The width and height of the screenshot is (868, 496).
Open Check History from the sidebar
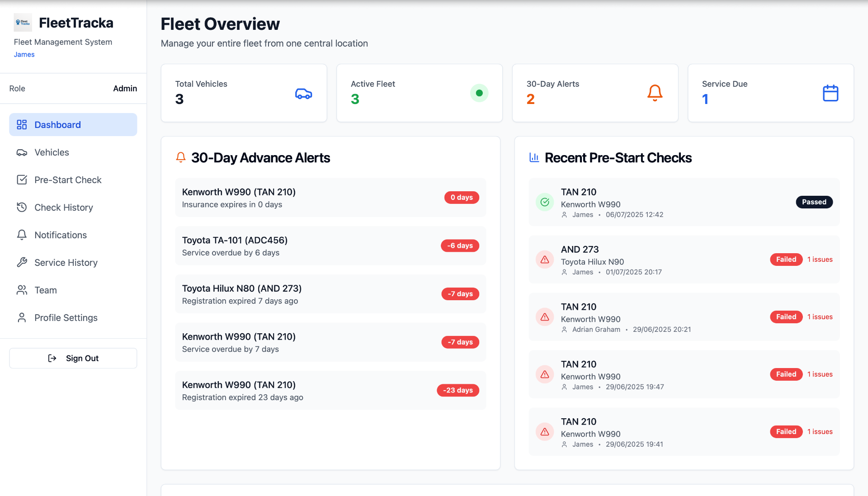coord(63,208)
